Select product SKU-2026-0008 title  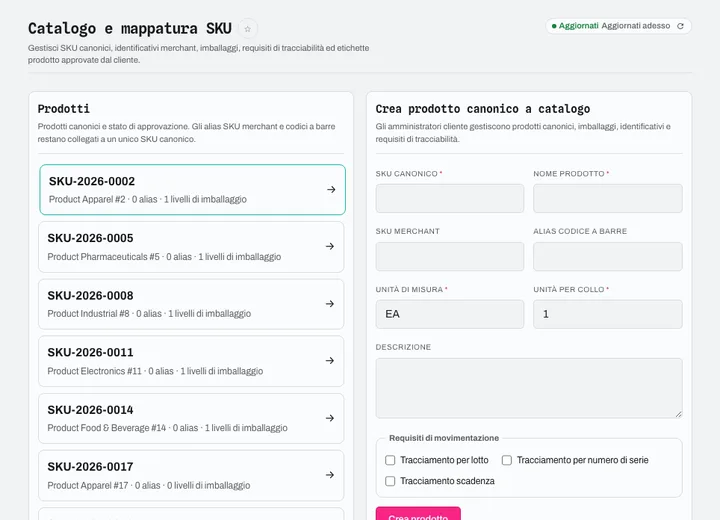[x=90, y=295]
